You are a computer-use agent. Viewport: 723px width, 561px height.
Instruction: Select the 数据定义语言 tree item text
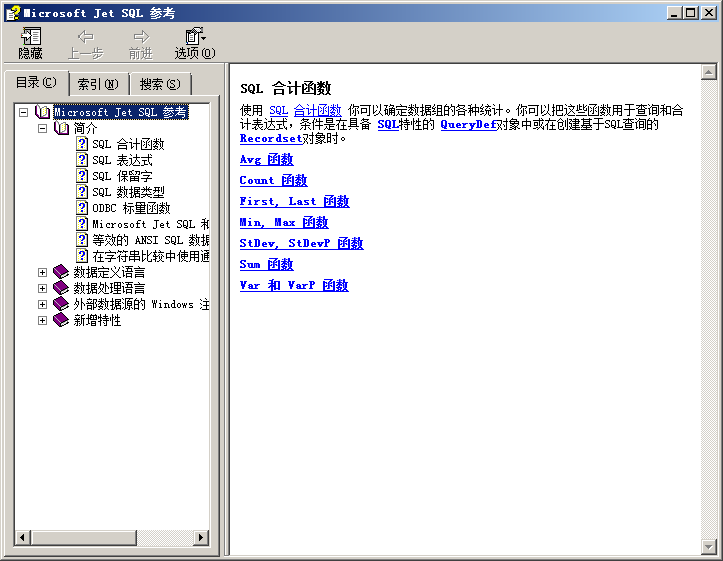(109, 272)
